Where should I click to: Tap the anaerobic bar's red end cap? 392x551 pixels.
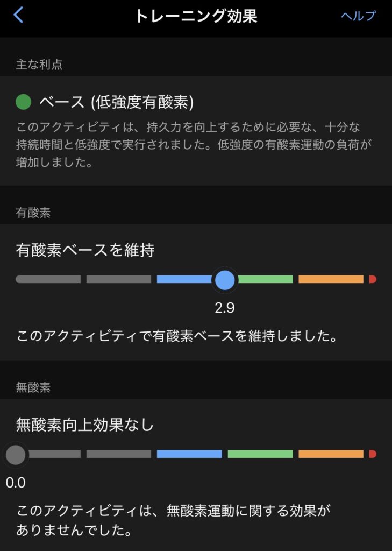(x=372, y=454)
